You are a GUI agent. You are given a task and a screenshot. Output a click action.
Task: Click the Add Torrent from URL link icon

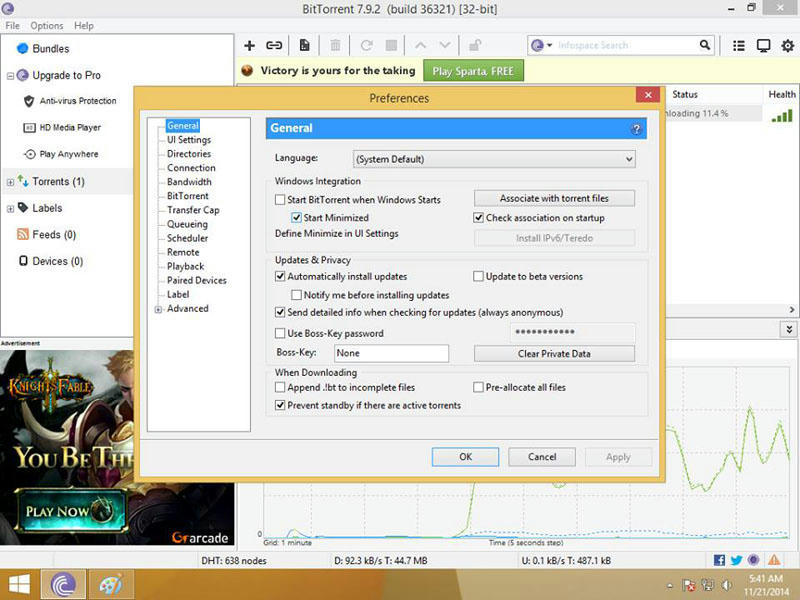pyautogui.click(x=274, y=45)
